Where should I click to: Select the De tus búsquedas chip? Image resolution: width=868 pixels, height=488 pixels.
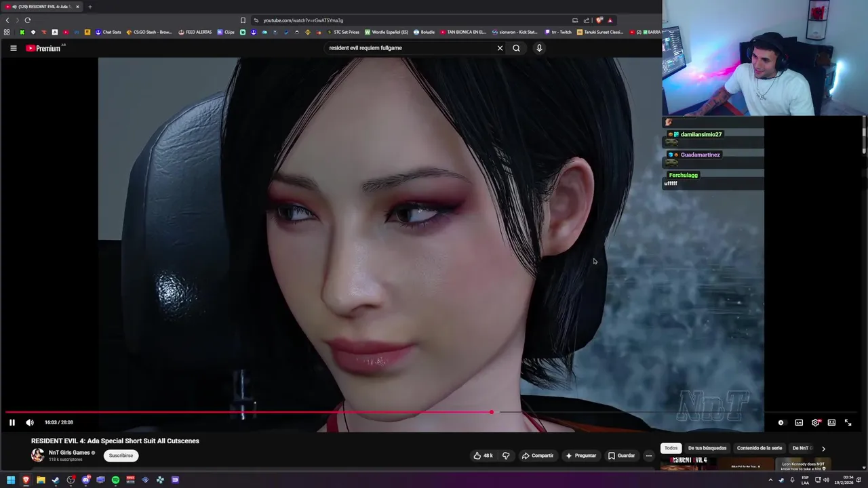[x=707, y=448]
